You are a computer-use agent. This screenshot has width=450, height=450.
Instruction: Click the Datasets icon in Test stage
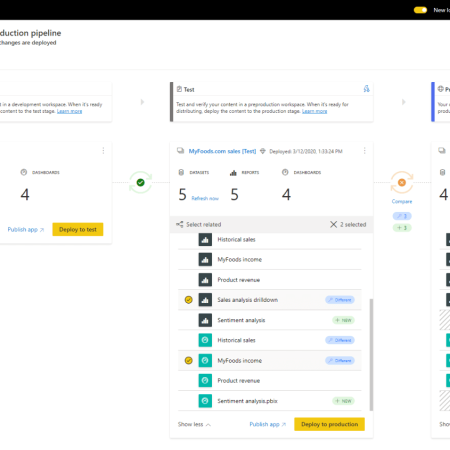coord(181,172)
